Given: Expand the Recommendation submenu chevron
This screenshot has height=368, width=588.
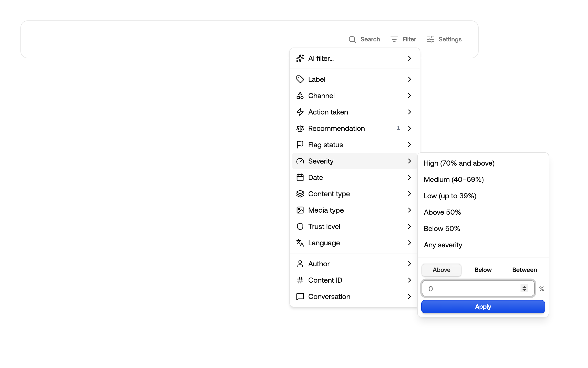Looking at the screenshot, I should point(409,128).
